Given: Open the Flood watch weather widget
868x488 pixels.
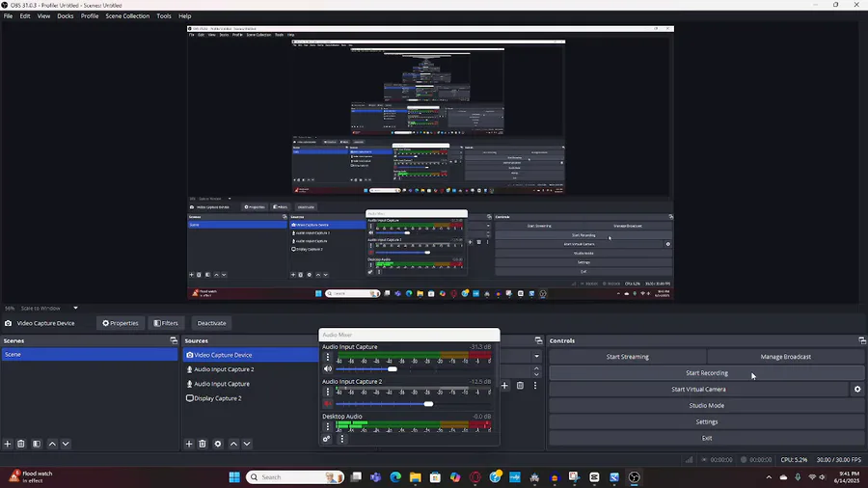Looking at the screenshot, I should 32,476.
